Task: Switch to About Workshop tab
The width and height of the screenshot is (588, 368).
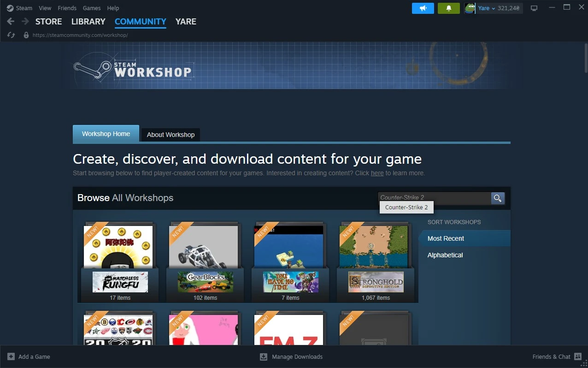Action: [x=171, y=135]
